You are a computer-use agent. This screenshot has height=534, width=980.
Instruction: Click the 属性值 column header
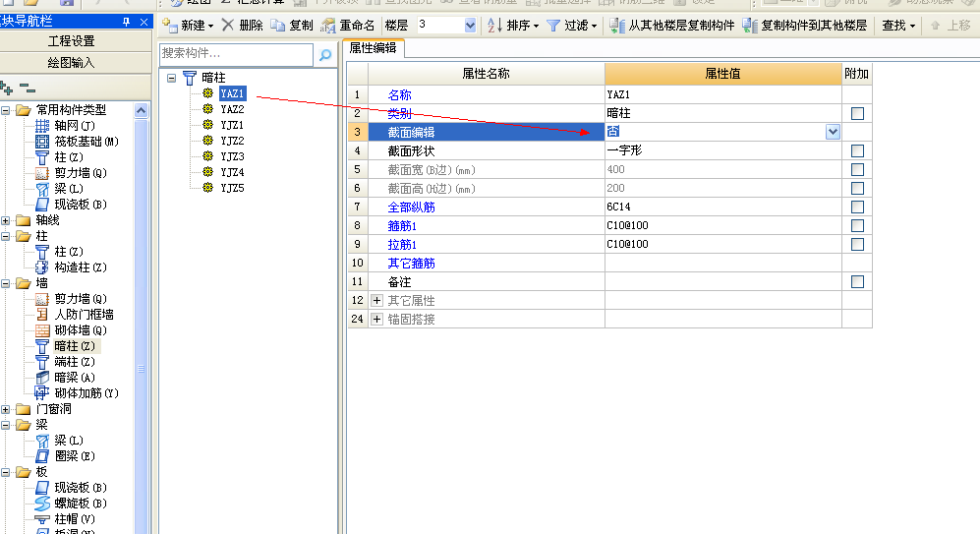(x=723, y=74)
